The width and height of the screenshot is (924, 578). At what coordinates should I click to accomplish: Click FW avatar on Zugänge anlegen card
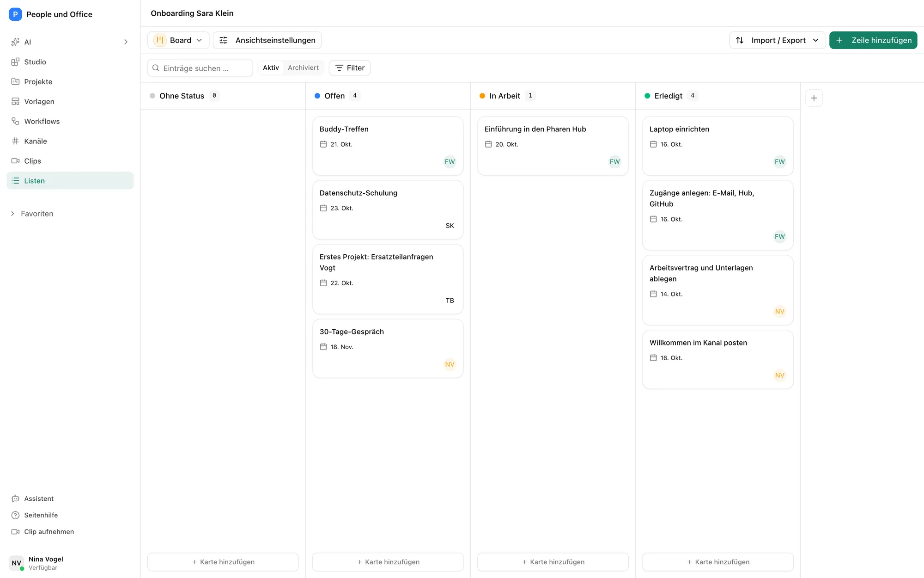[779, 237]
